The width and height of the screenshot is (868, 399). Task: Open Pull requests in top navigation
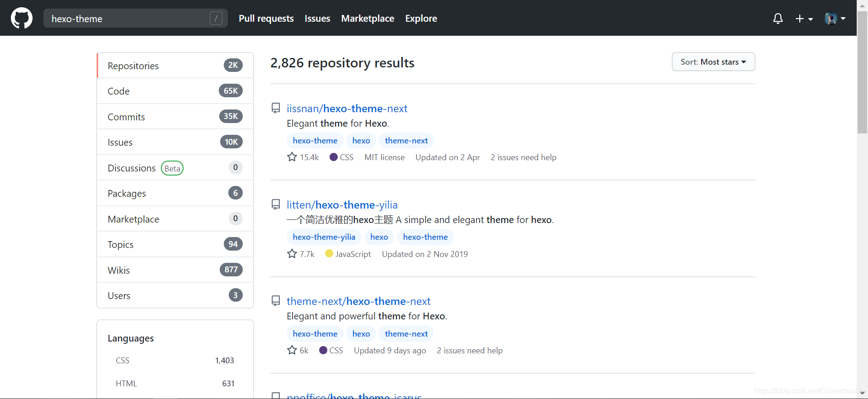point(266,19)
